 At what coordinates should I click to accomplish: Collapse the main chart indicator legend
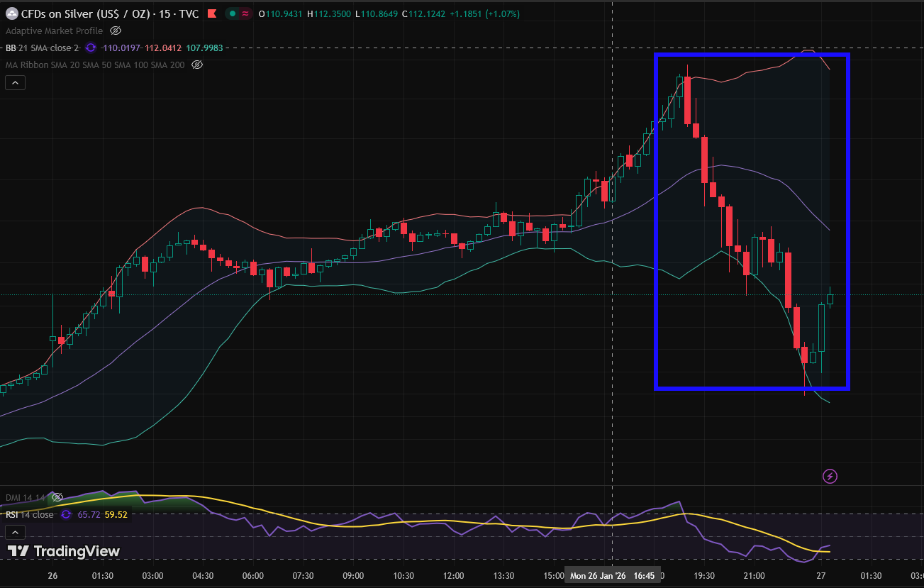point(15,83)
